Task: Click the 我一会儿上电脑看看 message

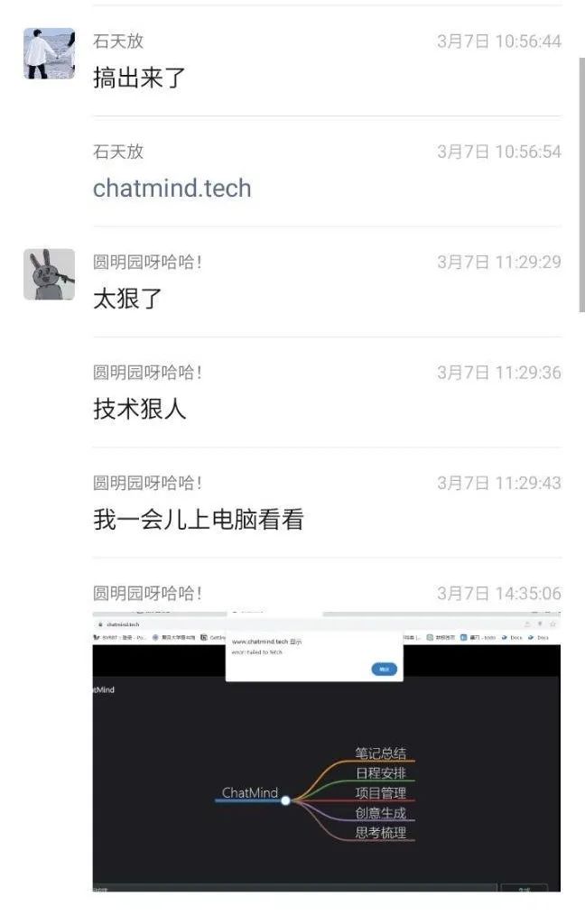Action: pyautogui.click(x=198, y=519)
